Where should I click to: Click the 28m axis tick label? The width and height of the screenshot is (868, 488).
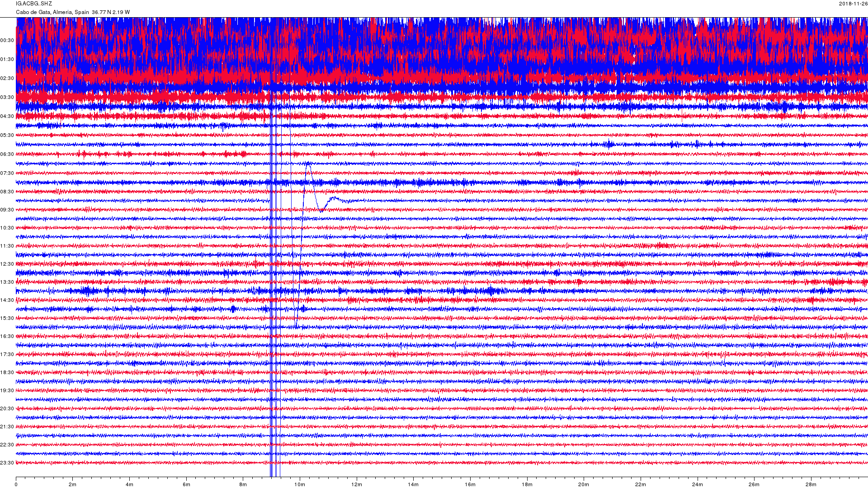coord(811,485)
